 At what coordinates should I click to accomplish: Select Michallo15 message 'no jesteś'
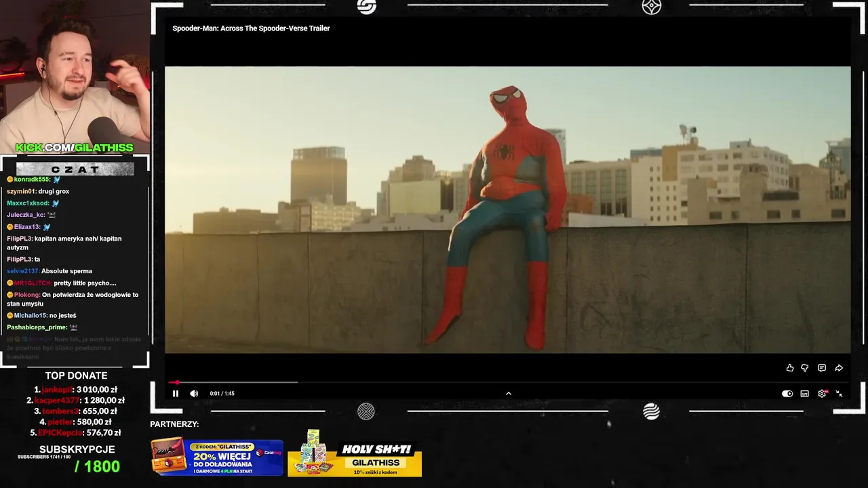pyautogui.click(x=63, y=316)
